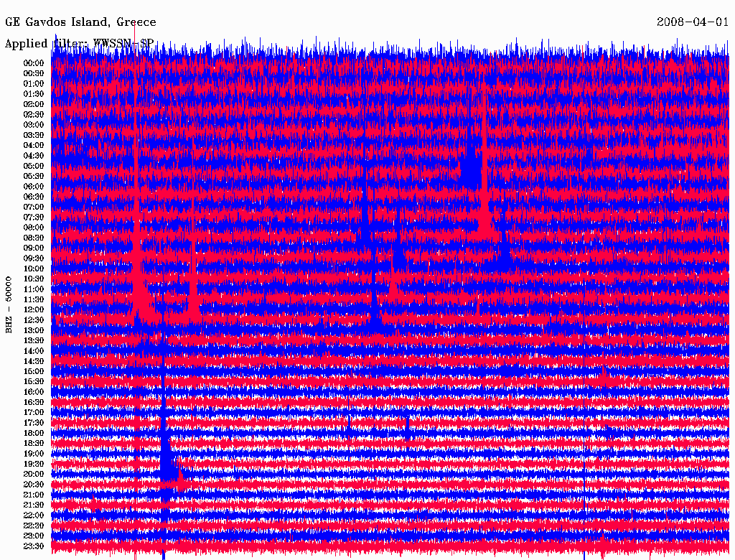Screen dimensions: 735x560
Task: Select the 05:00 time label
Action: click(x=34, y=166)
